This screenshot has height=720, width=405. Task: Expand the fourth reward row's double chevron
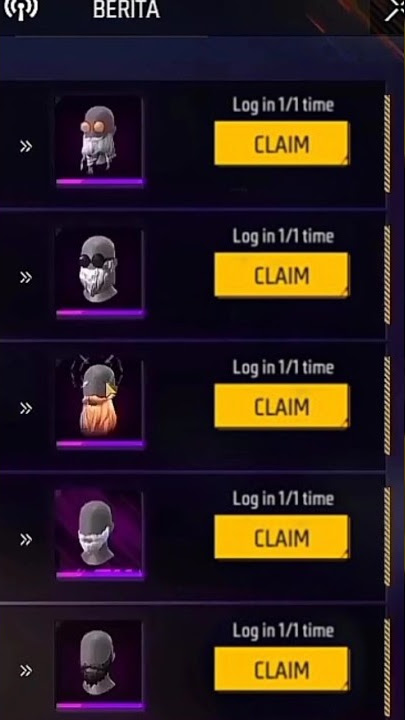(x=26, y=540)
